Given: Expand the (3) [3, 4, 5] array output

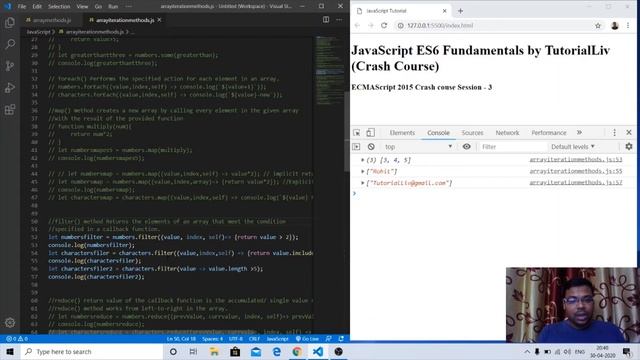Looking at the screenshot, I should (x=362, y=160).
